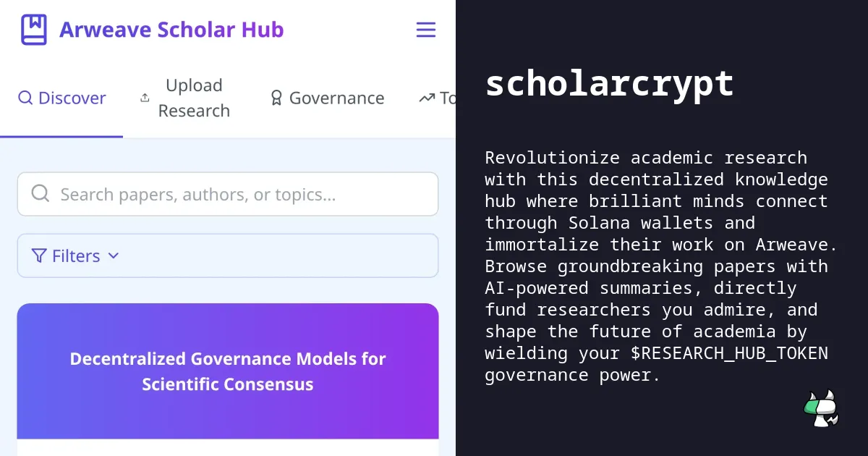Click the award ribbon icon beside Governance
The image size is (868, 456).
pos(276,98)
